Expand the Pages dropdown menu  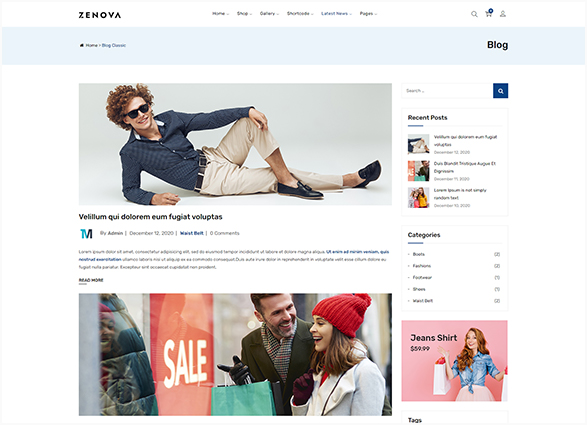[368, 13]
